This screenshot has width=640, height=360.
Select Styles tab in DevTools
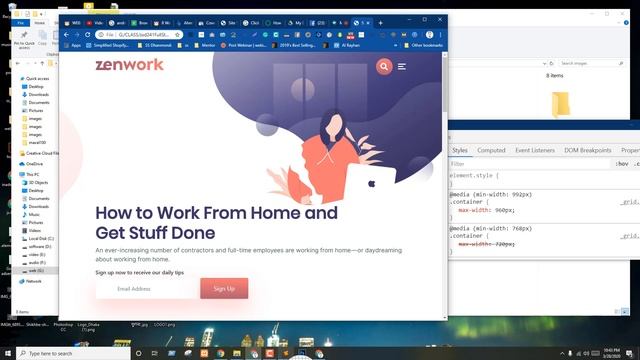(460, 150)
